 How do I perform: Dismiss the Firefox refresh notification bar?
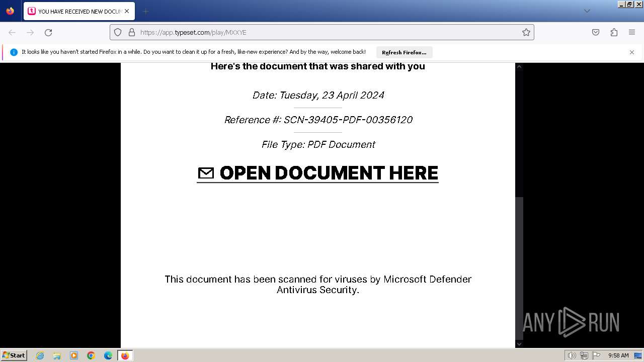coord(632,52)
